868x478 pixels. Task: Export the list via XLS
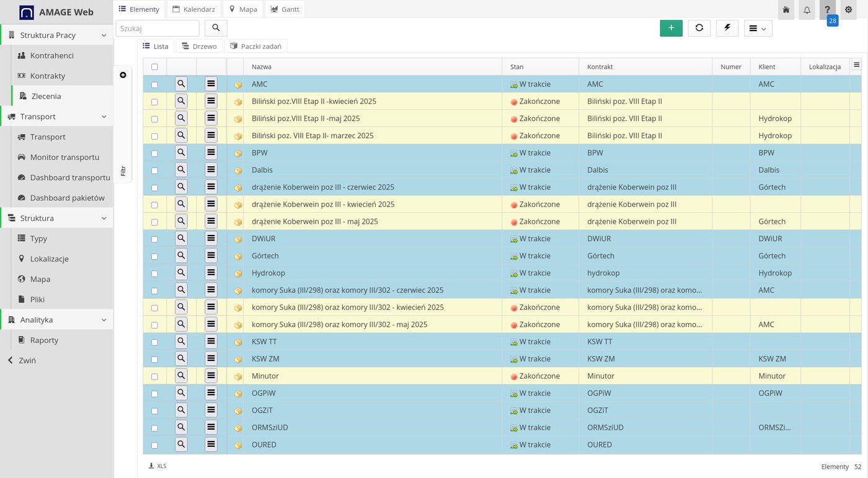click(x=157, y=466)
